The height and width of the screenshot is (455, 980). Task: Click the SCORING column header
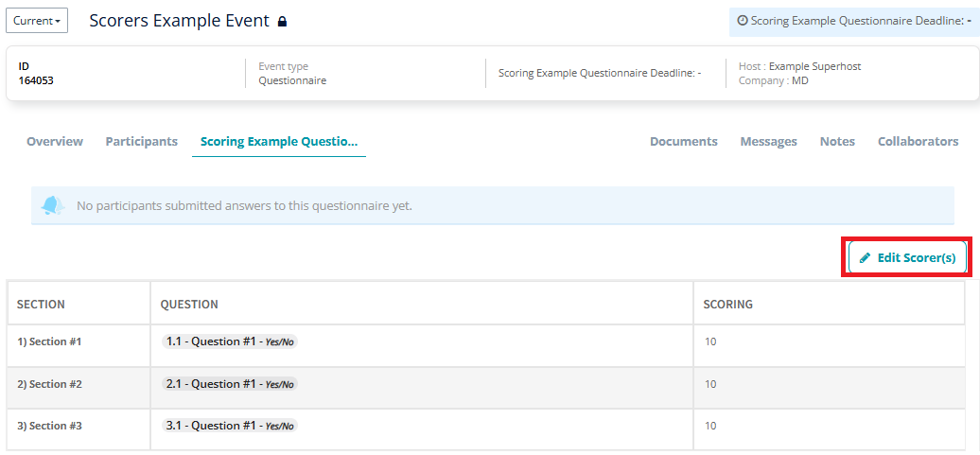(x=728, y=305)
